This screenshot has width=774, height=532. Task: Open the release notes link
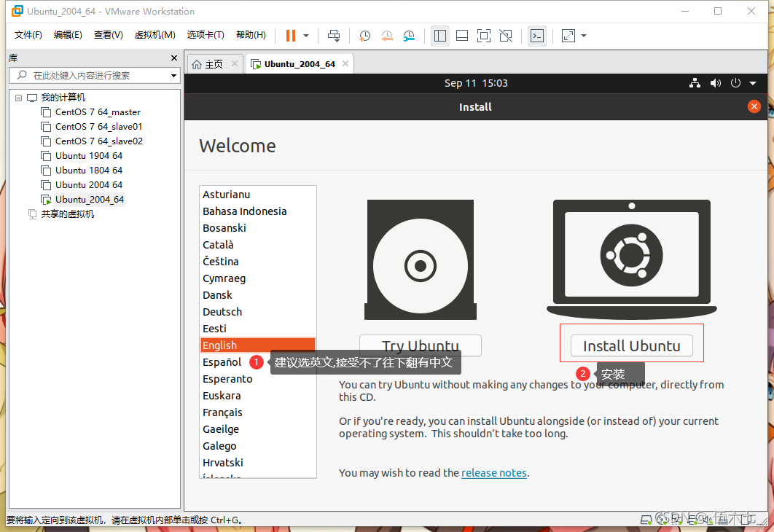tap(493, 473)
